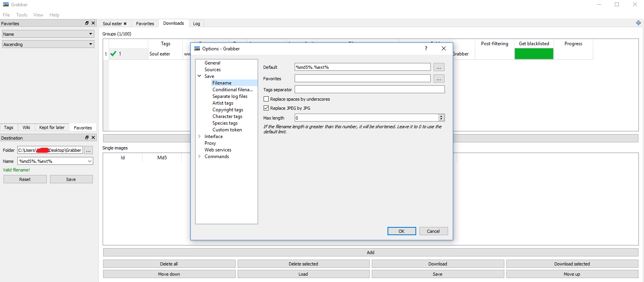Click Move up button

(572, 274)
